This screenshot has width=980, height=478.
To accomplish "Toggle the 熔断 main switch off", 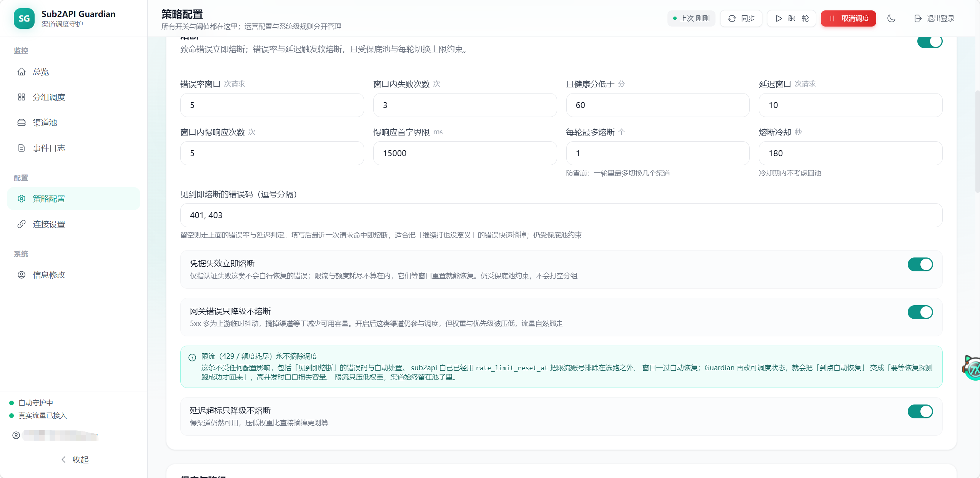I will pyautogui.click(x=930, y=42).
